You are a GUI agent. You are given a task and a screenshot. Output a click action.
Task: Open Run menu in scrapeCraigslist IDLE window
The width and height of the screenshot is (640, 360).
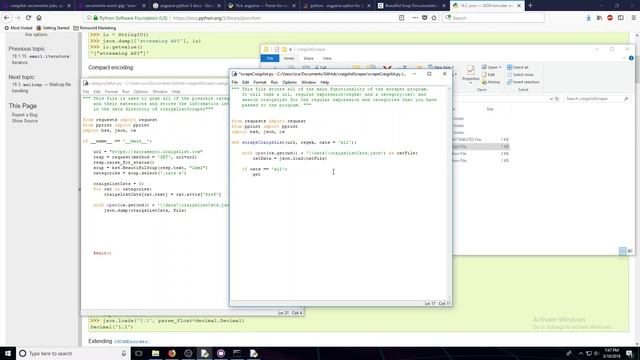[x=274, y=82]
